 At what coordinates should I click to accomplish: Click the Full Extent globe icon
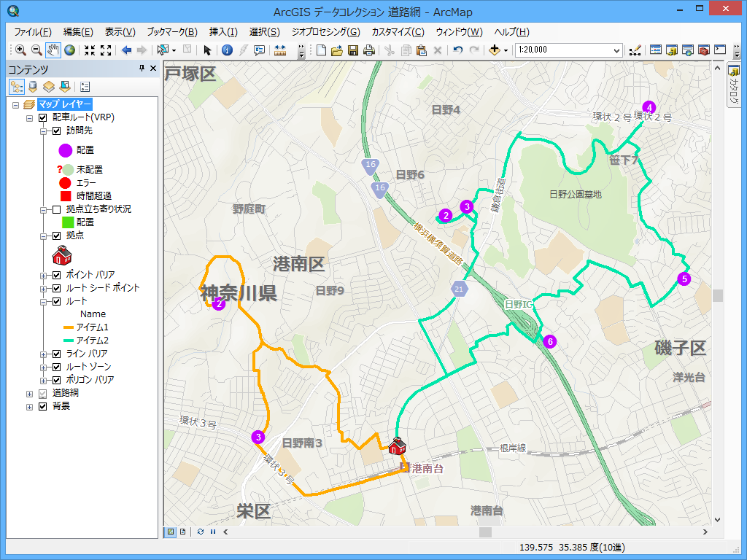click(x=69, y=50)
